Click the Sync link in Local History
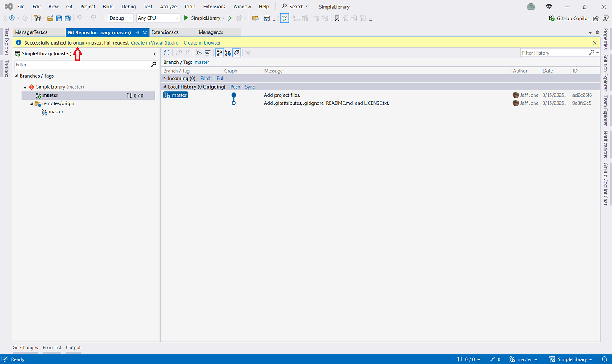612x364 pixels. (x=250, y=87)
